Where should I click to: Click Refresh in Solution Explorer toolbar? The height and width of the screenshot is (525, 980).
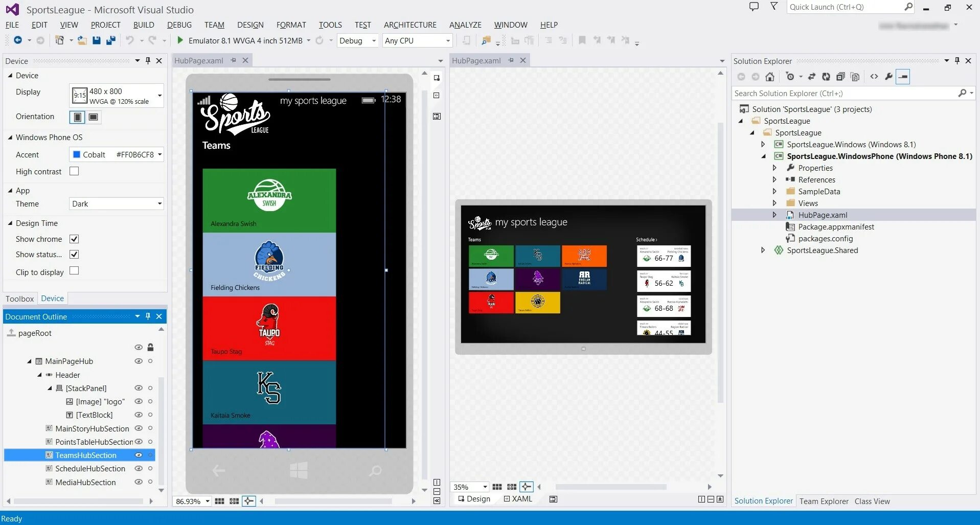pos(826,77)
